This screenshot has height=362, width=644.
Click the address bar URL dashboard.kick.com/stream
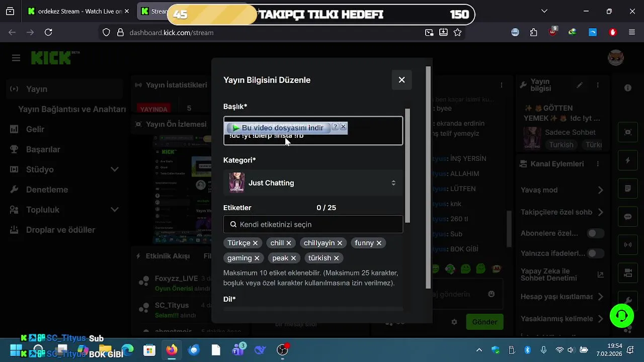coord(172,32)
